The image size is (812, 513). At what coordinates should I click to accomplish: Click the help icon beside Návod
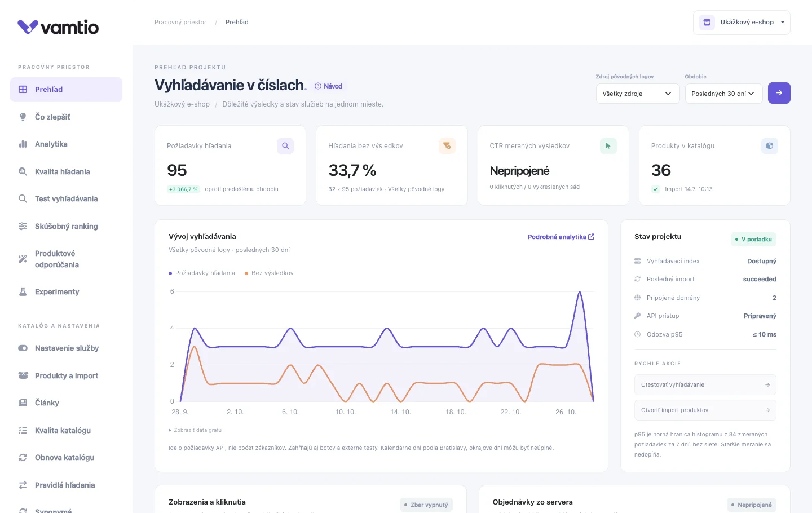tap(318, 86)
